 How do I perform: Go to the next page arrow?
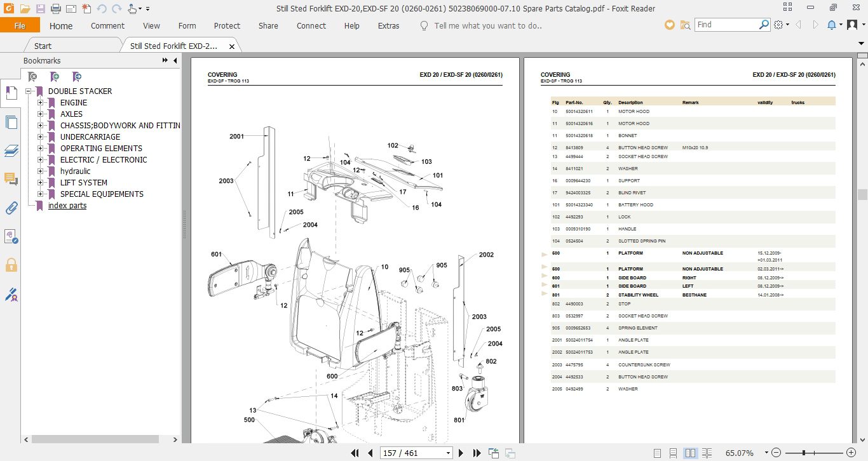point(461,453)
